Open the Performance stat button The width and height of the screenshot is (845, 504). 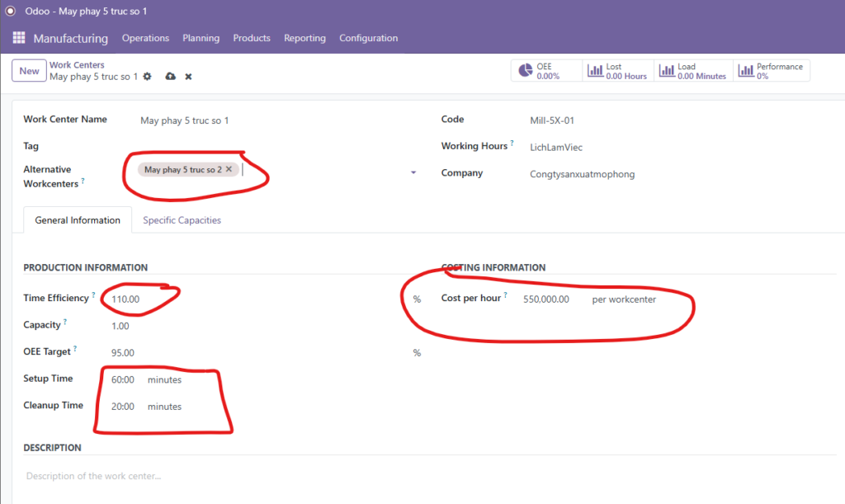click(x=772, y=71)
